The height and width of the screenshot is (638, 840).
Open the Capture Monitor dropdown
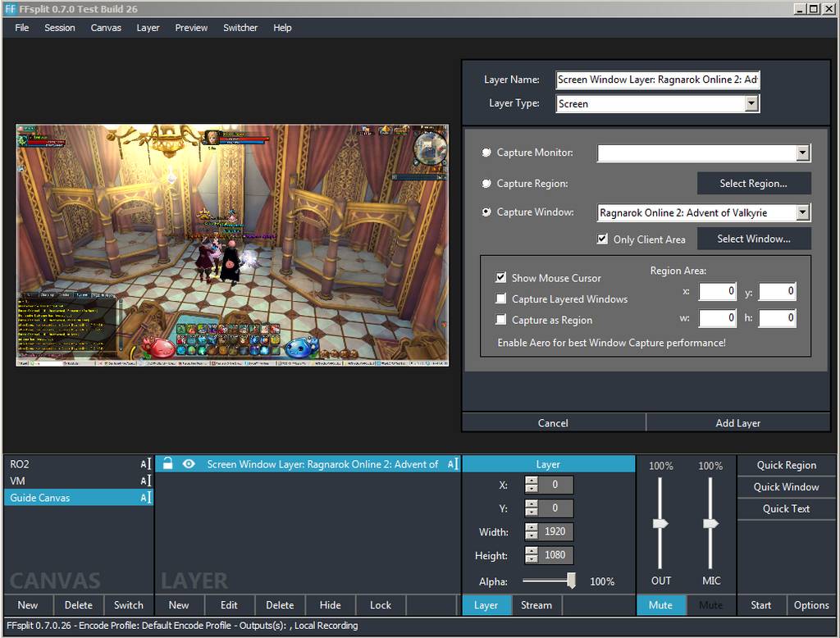[802, 153]
